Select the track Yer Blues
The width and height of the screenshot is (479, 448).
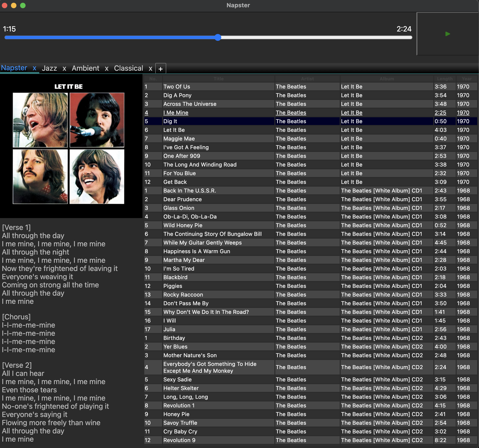pyautogui.click(x=310, y=347)
